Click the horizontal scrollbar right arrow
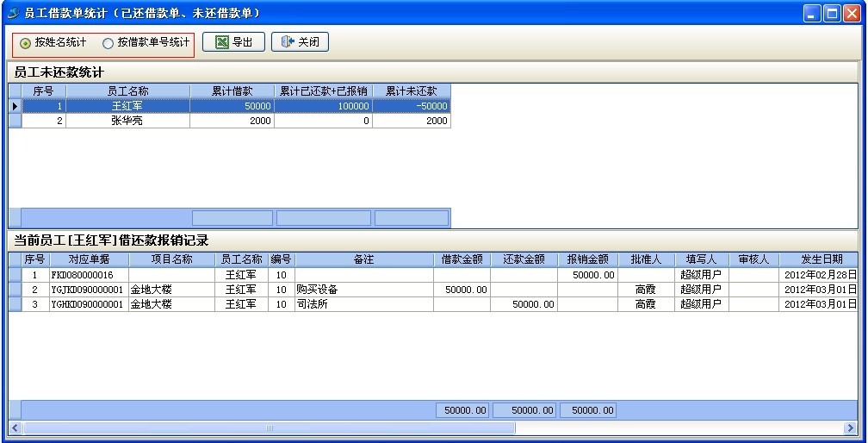The height and width of the screenshot is (443, 868). 850,427
